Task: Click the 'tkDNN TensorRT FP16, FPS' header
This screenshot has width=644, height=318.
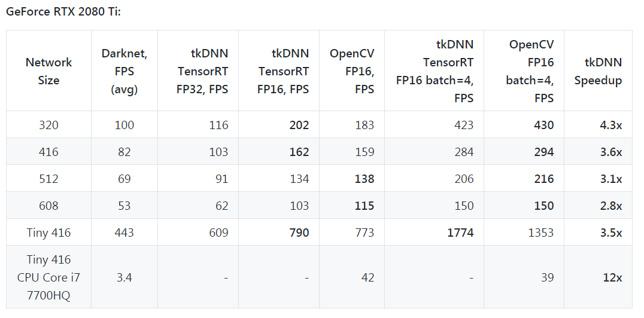Action: pyautogui.click(x=283, y=71)
